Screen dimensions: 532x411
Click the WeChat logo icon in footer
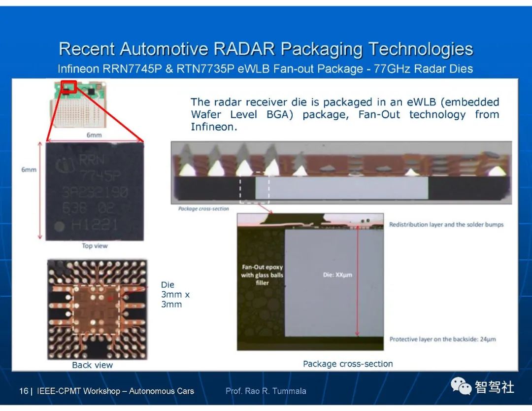coord(461,386)
